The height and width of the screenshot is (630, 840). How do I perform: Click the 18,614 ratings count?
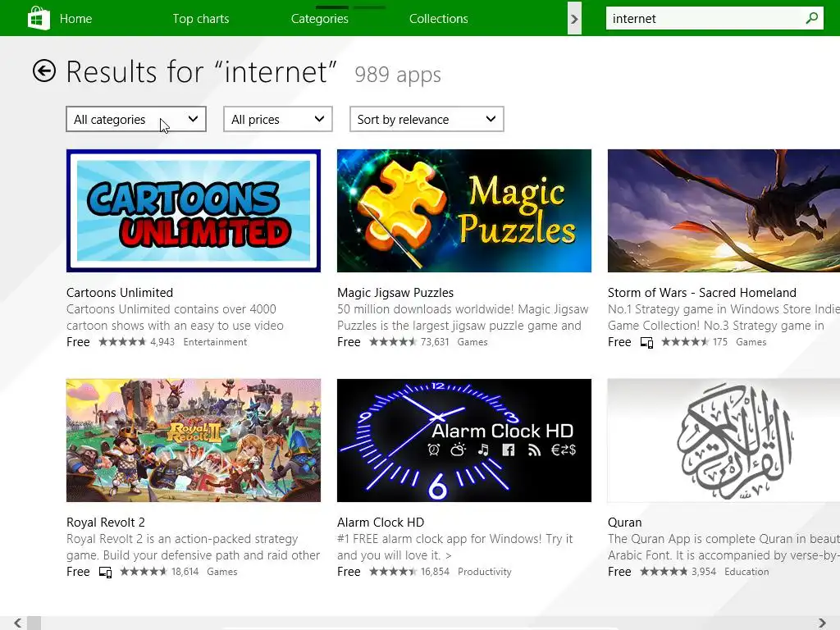(185, 572)
